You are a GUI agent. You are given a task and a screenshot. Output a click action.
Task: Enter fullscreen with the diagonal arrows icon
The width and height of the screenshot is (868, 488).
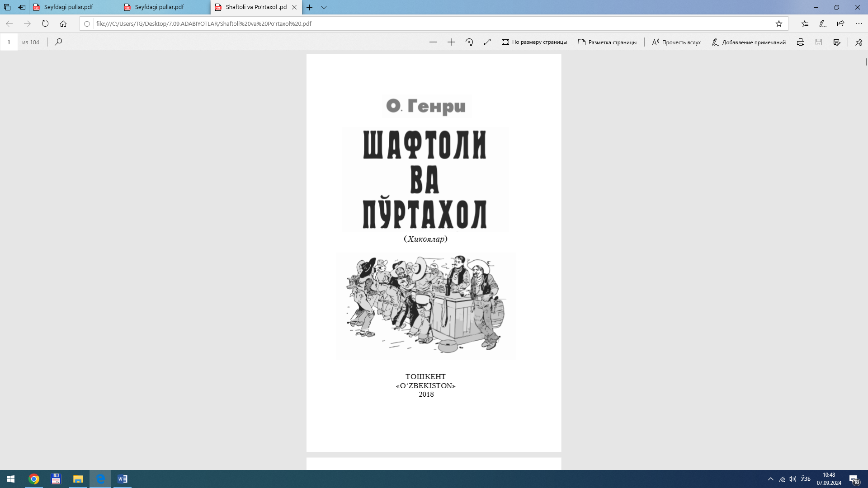487,42
